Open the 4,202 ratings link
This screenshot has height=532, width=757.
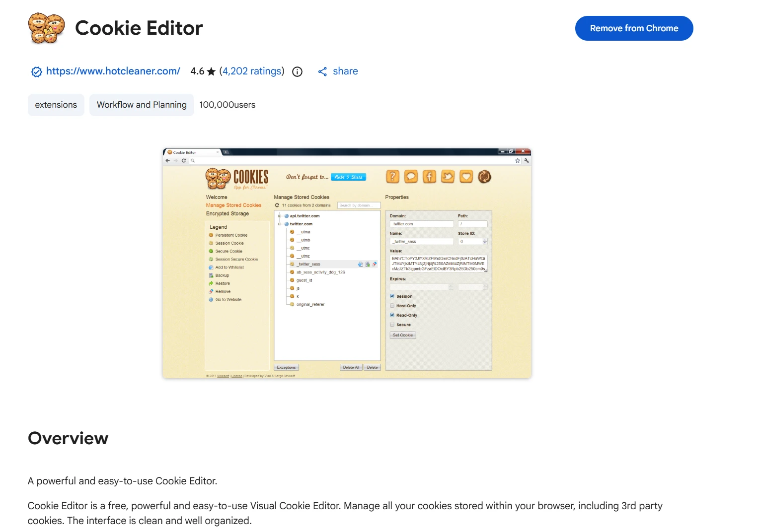coord(252,71)
